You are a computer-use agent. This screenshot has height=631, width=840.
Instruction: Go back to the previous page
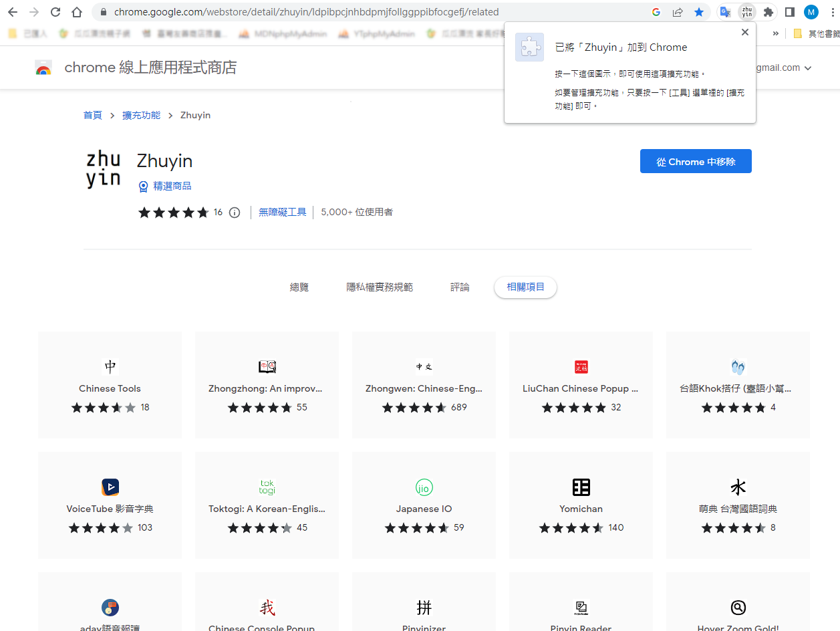(13, 12)
